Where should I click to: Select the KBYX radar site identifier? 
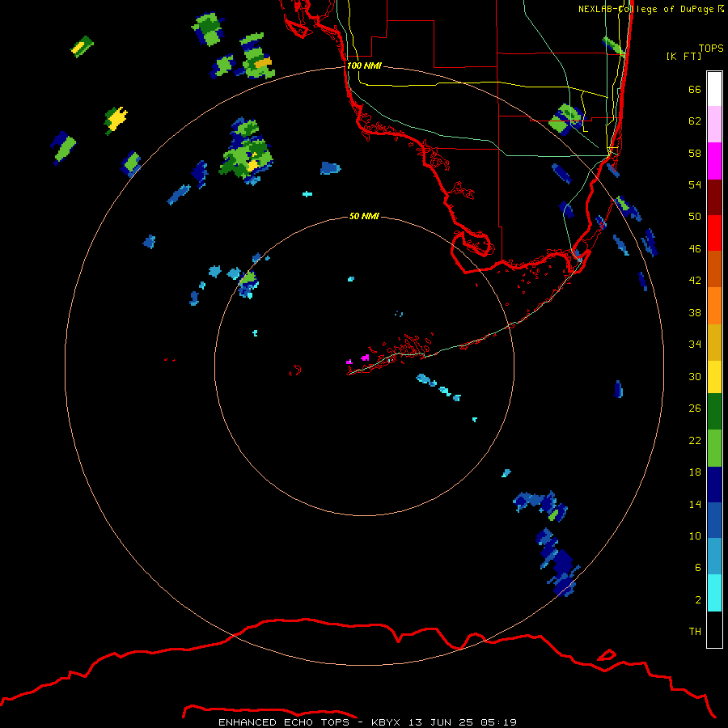tap(386, 722)
